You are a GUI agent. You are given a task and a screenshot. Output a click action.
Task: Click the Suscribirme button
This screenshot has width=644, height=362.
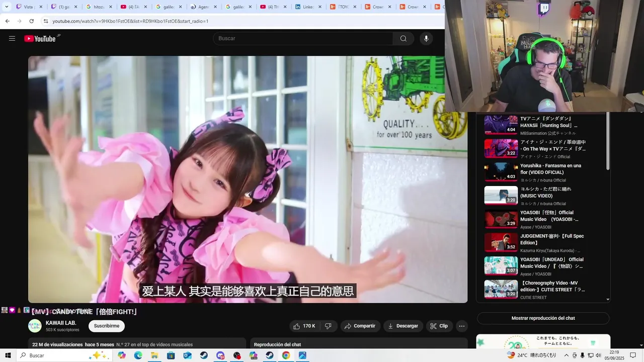107,326
